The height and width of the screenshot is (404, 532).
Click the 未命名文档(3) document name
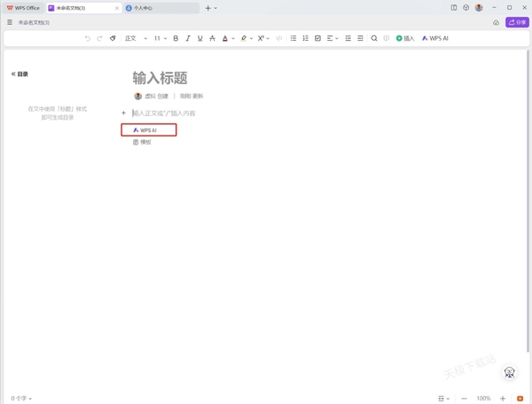tap(34, 22)
